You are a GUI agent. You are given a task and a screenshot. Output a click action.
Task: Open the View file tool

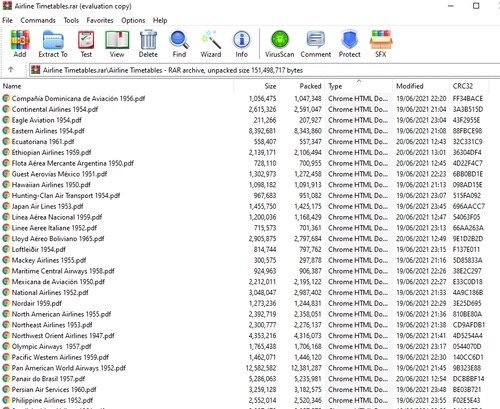[x=117, y=43]
